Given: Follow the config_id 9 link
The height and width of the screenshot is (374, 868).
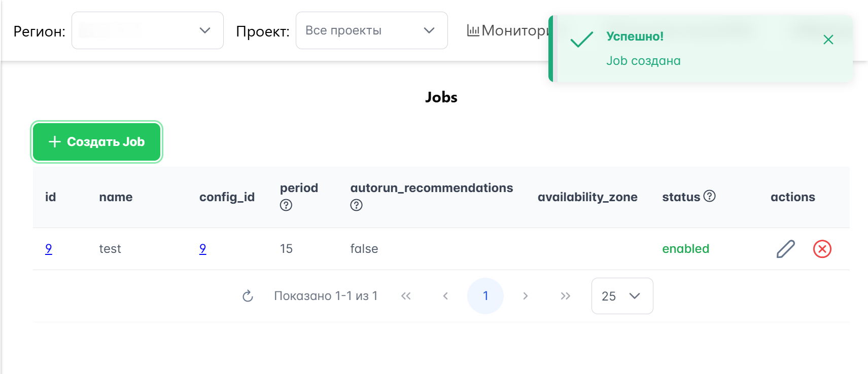Looking at the screenshot, I should point(202,249).
